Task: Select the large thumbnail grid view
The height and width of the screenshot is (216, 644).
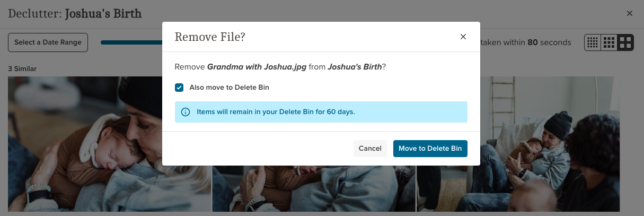Action: pyautogui.click(x=625, y=42)
